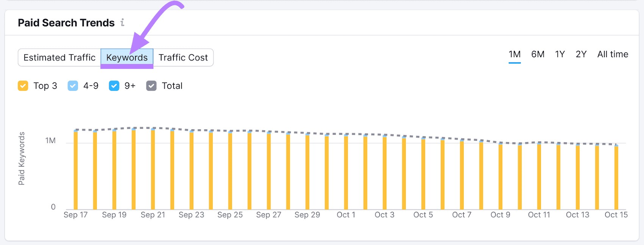
Task: Toggle the 4-9 positions checkbox
Action: click(x=73, y=86)
